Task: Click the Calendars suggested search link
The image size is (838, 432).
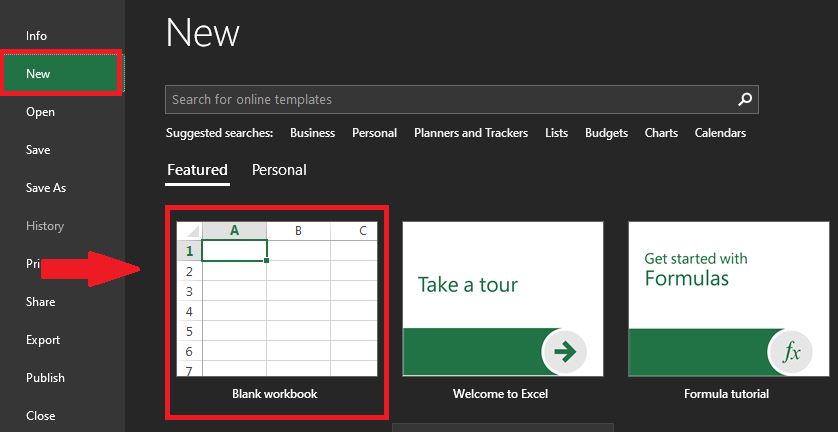Action: click(720, 133)
